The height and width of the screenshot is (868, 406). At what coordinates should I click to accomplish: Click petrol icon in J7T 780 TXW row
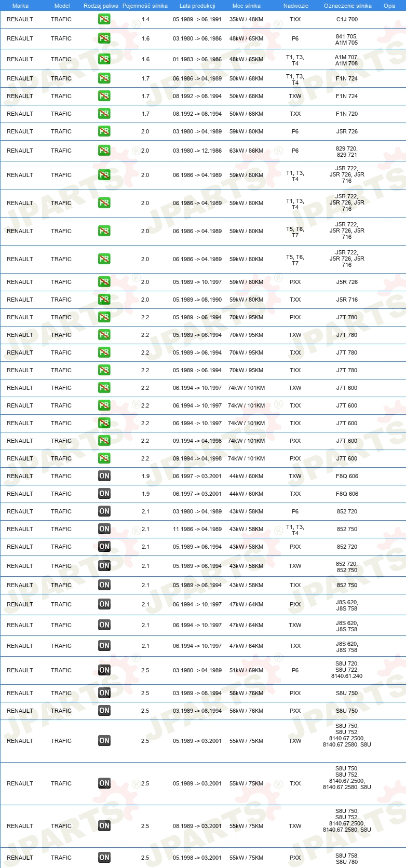pos(104,335)
